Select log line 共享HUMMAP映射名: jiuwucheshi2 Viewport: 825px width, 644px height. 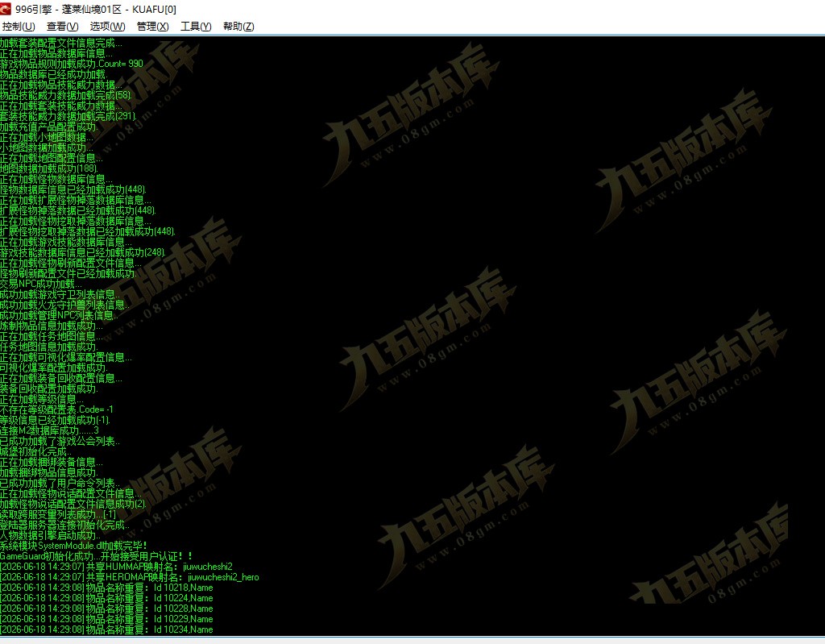116,567
